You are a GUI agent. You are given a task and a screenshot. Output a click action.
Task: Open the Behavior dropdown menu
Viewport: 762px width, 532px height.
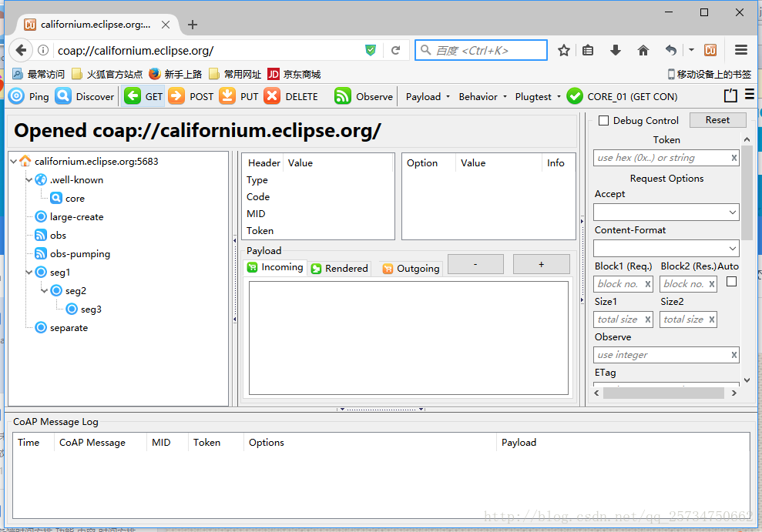point(482,96)
